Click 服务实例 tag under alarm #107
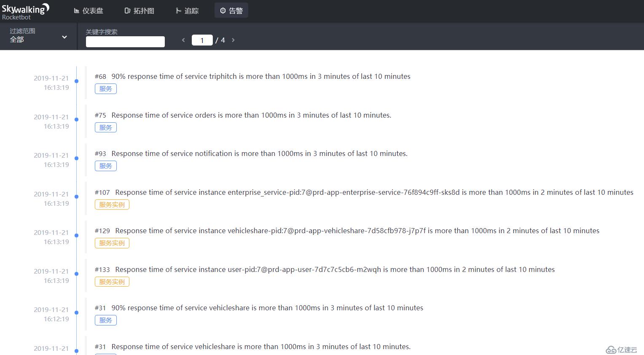The image size is (644, 355). tap(112, 204)
